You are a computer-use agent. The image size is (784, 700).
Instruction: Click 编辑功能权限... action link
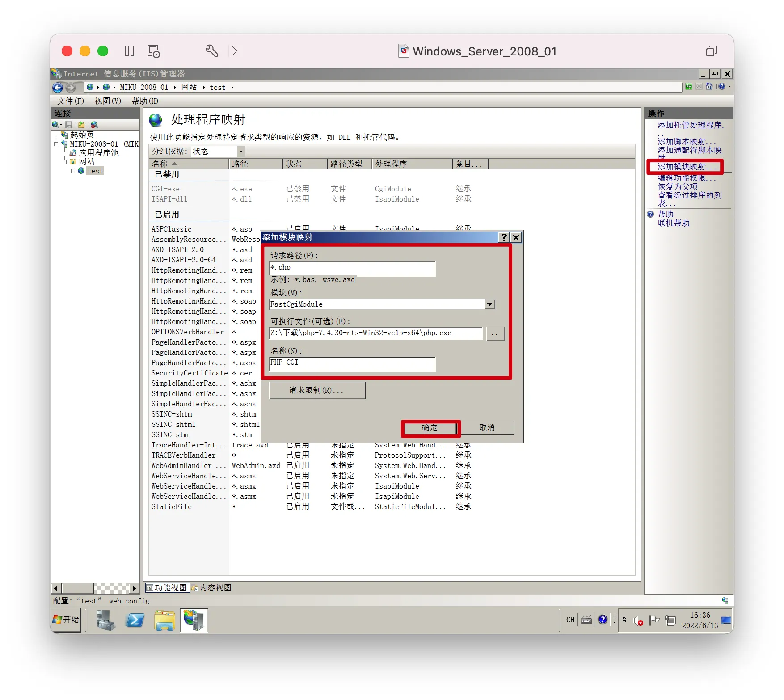click(x=687, y=178)
